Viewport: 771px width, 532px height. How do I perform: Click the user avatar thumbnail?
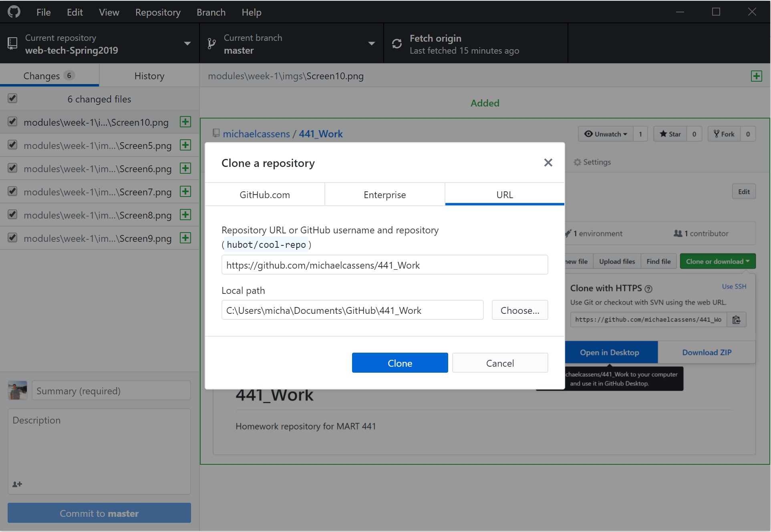[17, 391]
